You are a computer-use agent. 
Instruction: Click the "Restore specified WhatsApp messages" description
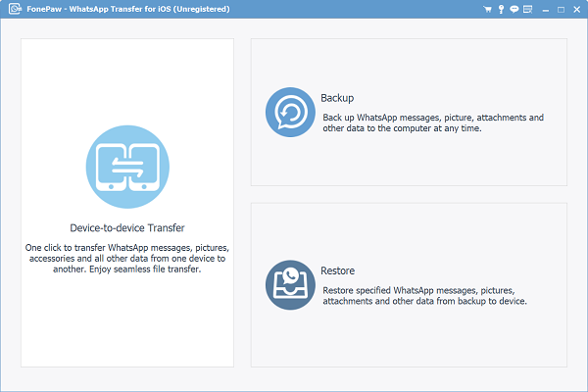pos(424,296)
